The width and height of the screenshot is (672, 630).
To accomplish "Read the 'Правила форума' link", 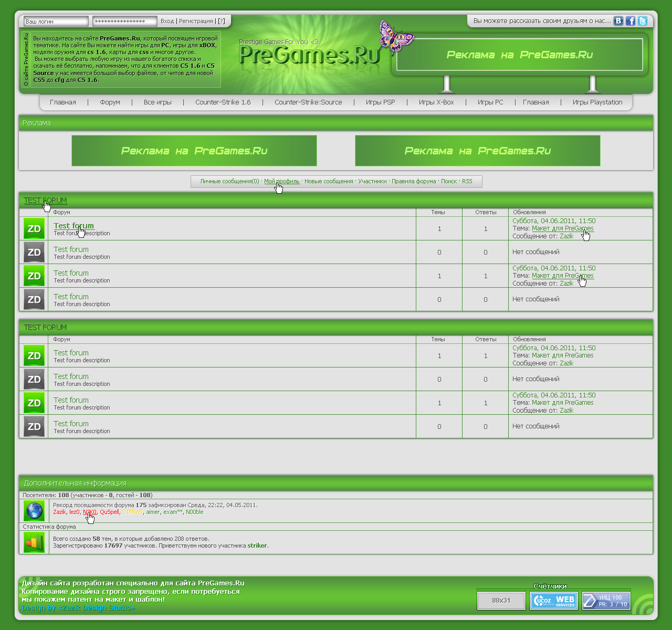I will point(414,181).
